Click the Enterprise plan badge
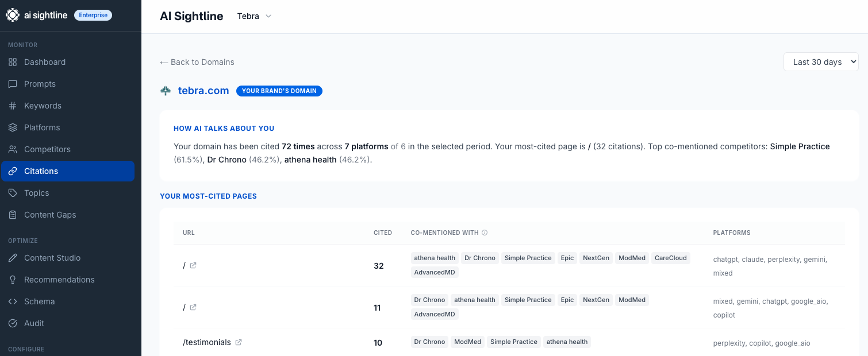This screenshot has width=868, height=356. click(x=93, y=16)
